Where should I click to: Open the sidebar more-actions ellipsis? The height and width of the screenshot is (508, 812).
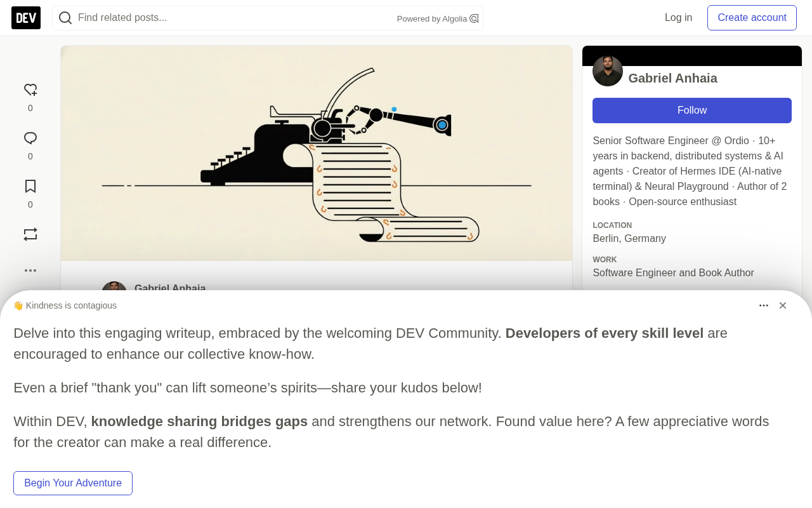[x=30, y=271]
